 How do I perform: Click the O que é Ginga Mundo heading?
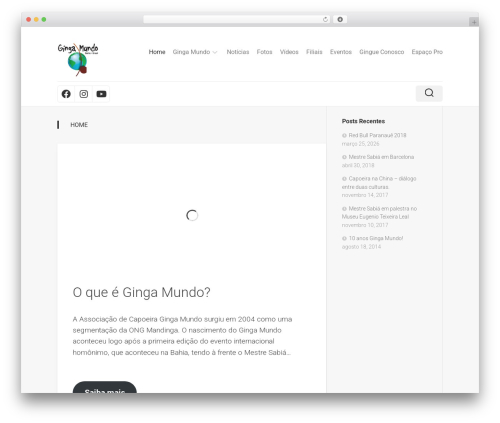pyautogui.click(x=141, y=292)
